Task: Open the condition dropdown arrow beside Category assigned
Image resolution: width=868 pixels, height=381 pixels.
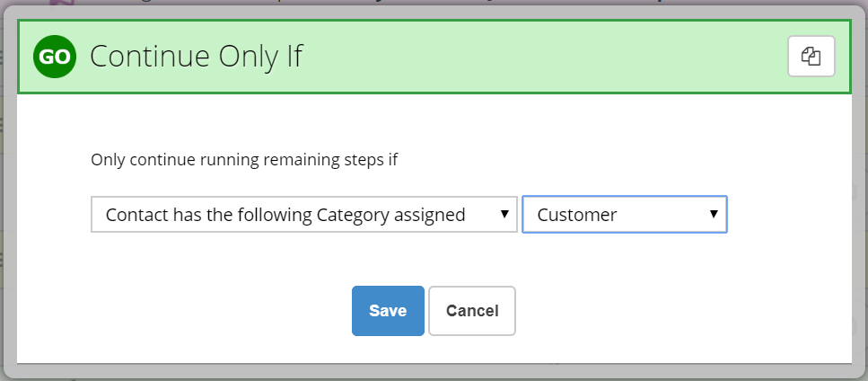Action: pyautogui.click(x=504, y=214)
